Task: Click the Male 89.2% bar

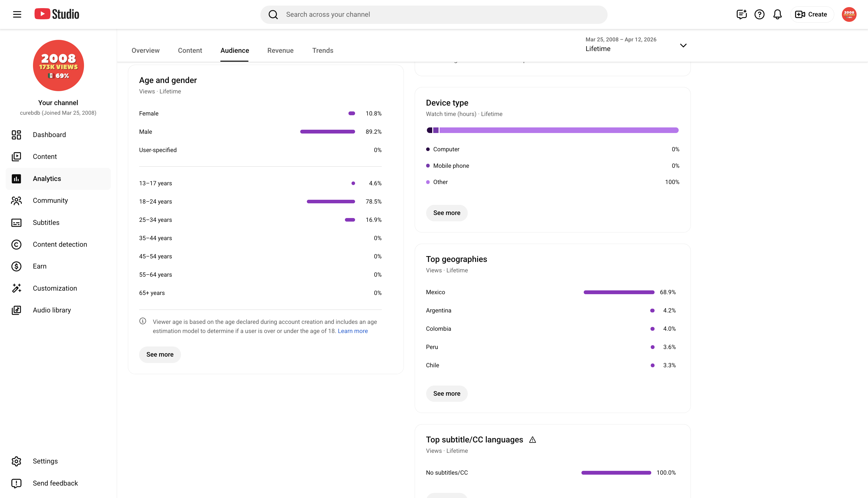Action: click(327, 132)
